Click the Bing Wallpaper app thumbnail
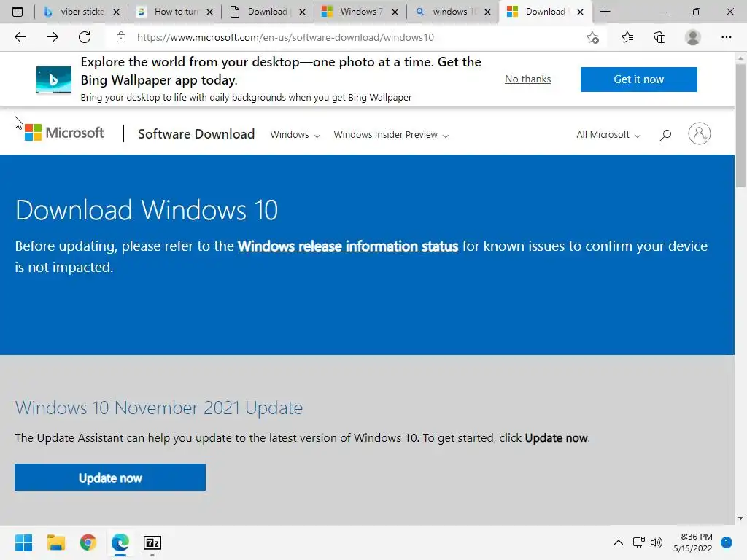Viewport: 747px width, 560px height. [x=54, y=79]
